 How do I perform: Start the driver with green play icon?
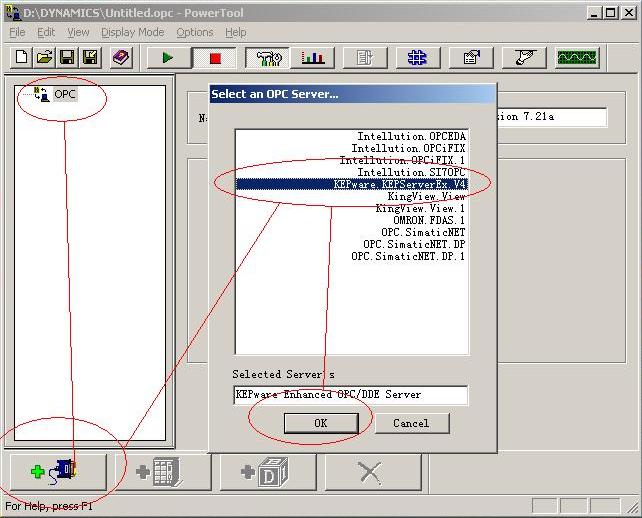pyautogui.click(x=168, y=58)
